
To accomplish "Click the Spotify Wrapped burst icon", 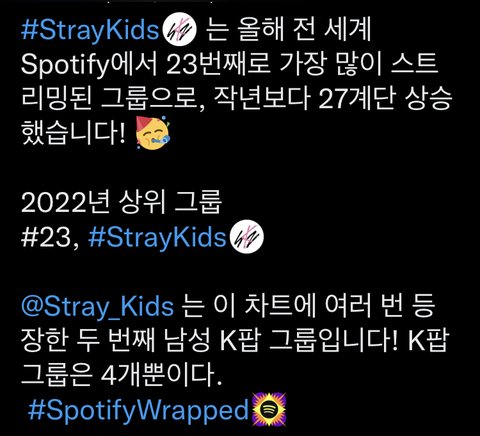I will (269, 410).
